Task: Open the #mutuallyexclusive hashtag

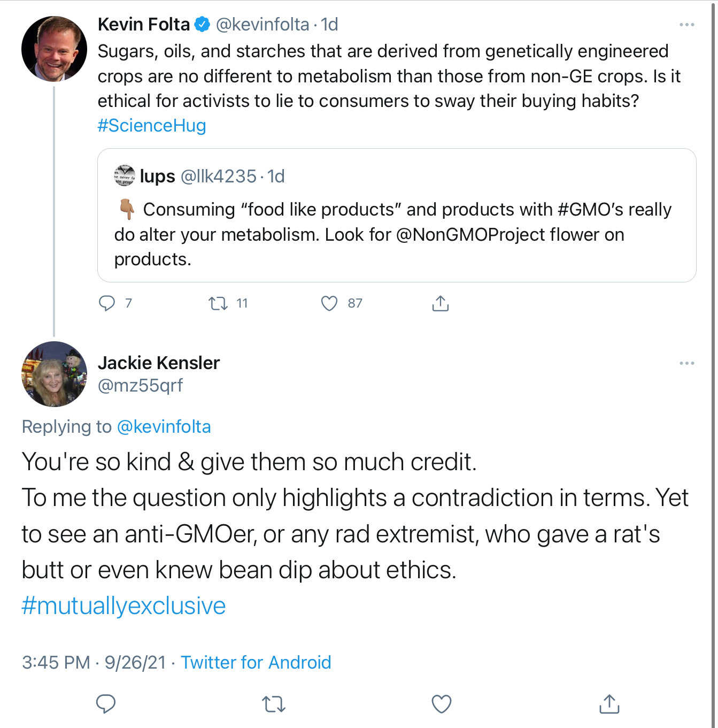Action: pos(123,606)
